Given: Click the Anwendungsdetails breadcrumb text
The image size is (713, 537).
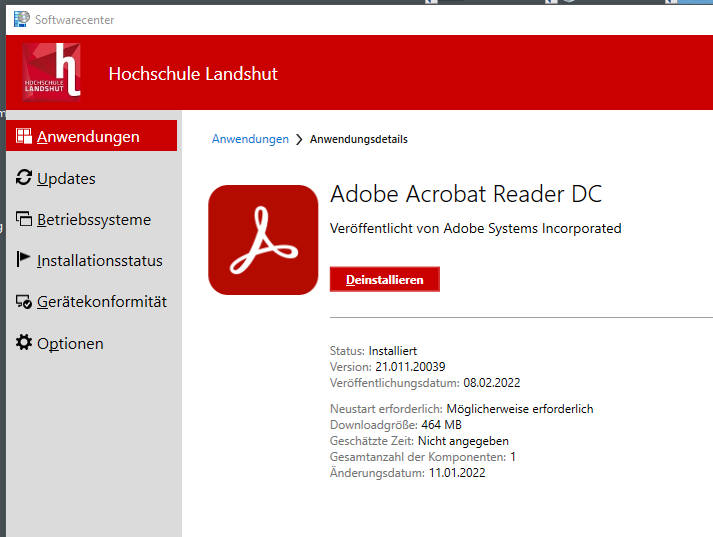Looking at the screenshot, I should click(358, 139).
